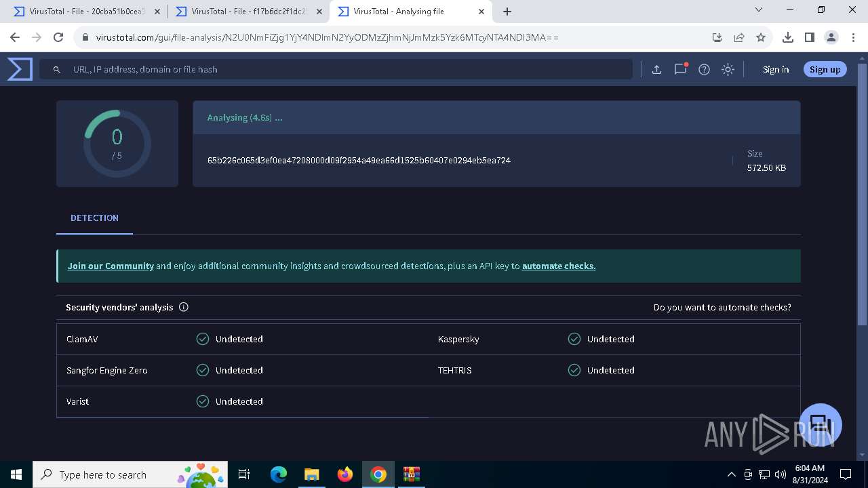Click the TEHTRIS undetected check icon
The height and width of the screenshot is (488, 868).
point(574,370)
